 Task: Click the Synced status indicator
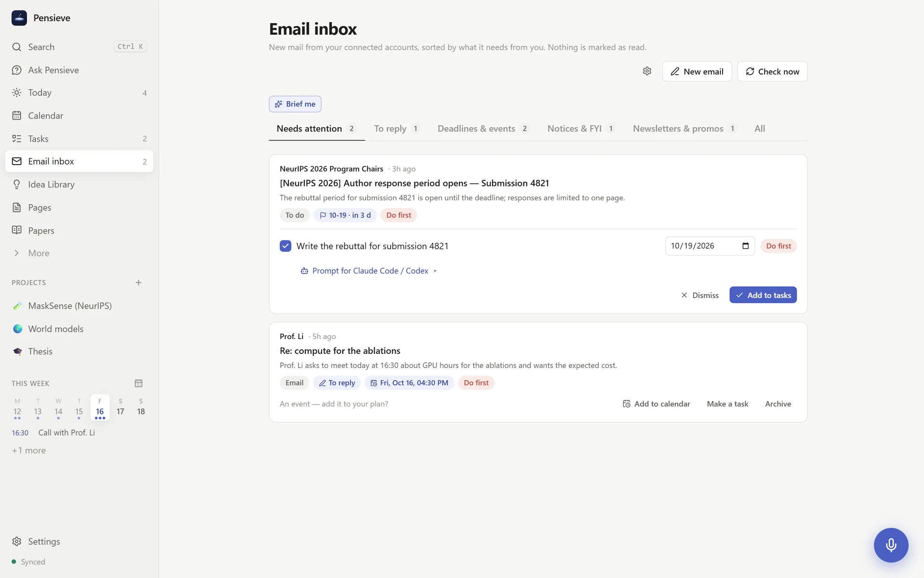coord(28,562)
